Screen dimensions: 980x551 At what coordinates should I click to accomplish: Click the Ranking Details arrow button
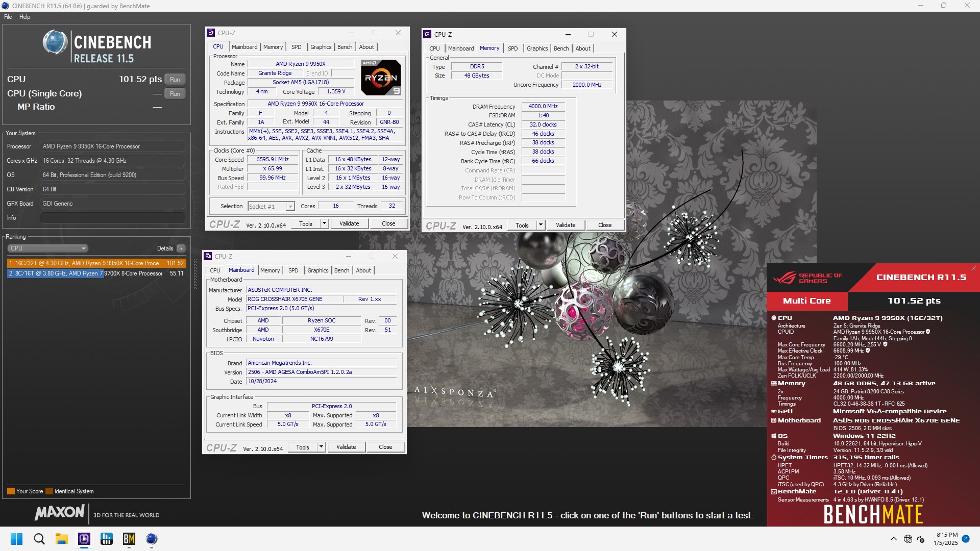click(181, 248)
